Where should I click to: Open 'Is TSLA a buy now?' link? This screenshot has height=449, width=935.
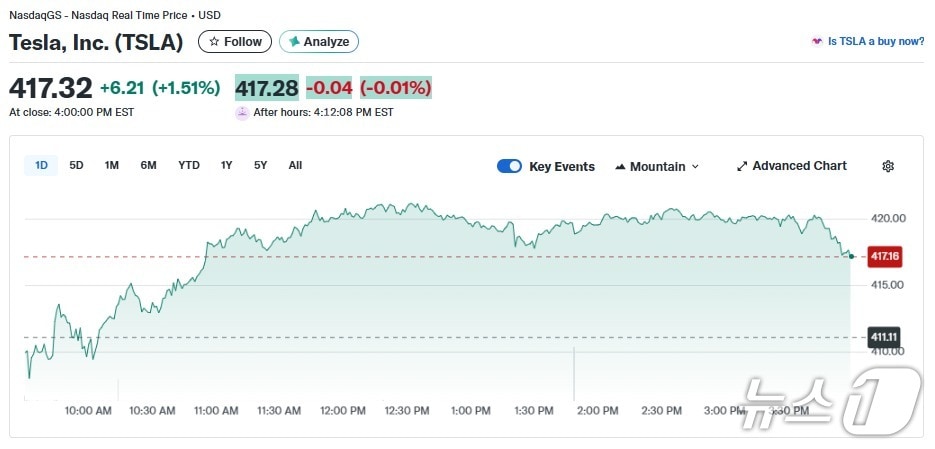coord(875,42)
